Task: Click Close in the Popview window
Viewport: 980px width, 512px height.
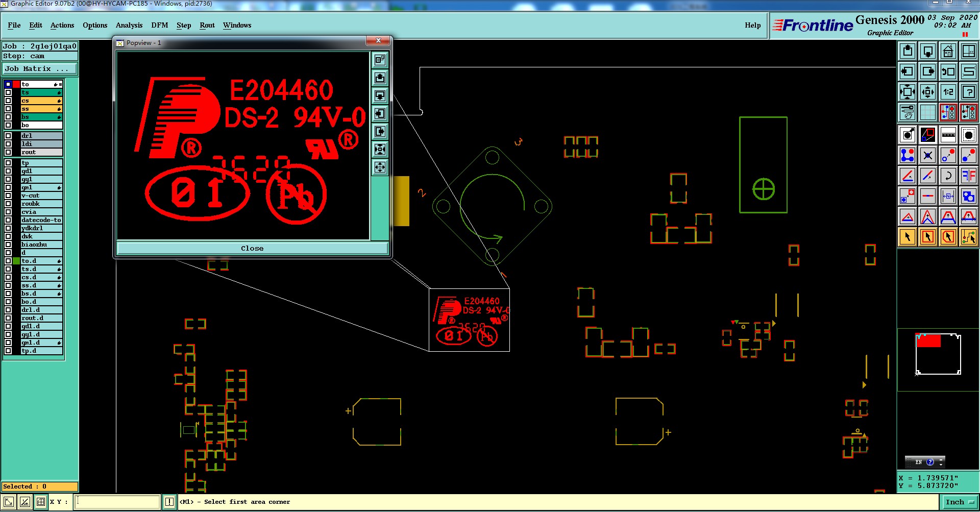Action: [x=252, y=248]
